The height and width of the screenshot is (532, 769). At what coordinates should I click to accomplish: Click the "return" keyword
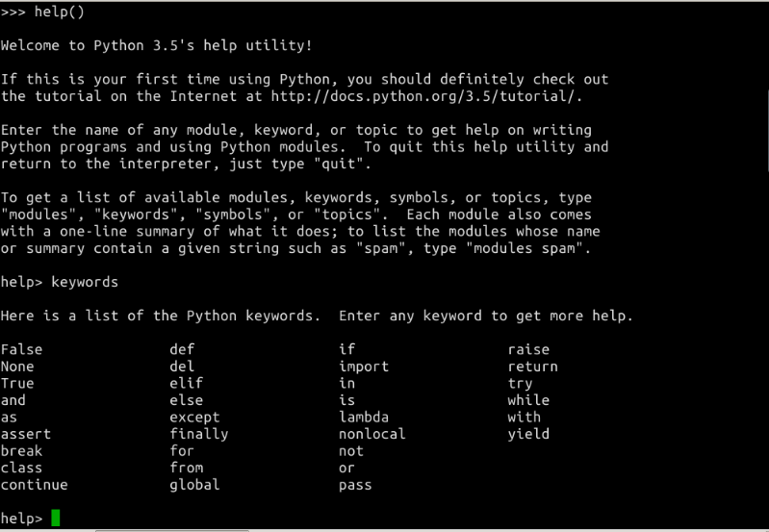coord(532,367)
